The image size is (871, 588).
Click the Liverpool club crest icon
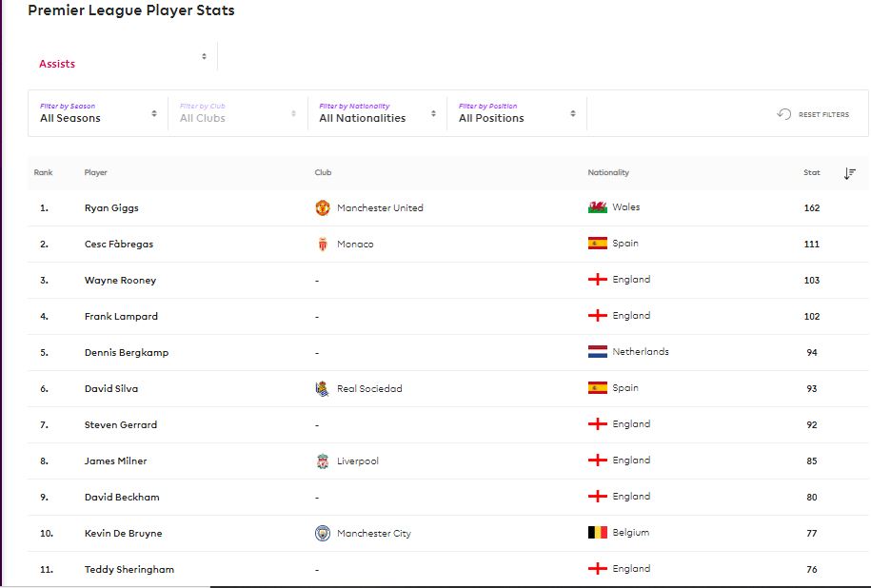[x=322, y=461]
